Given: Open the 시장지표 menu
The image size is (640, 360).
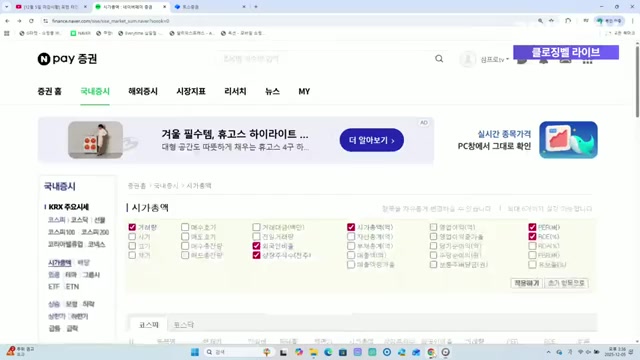Looking at the screenshot, I should [191, 91].
